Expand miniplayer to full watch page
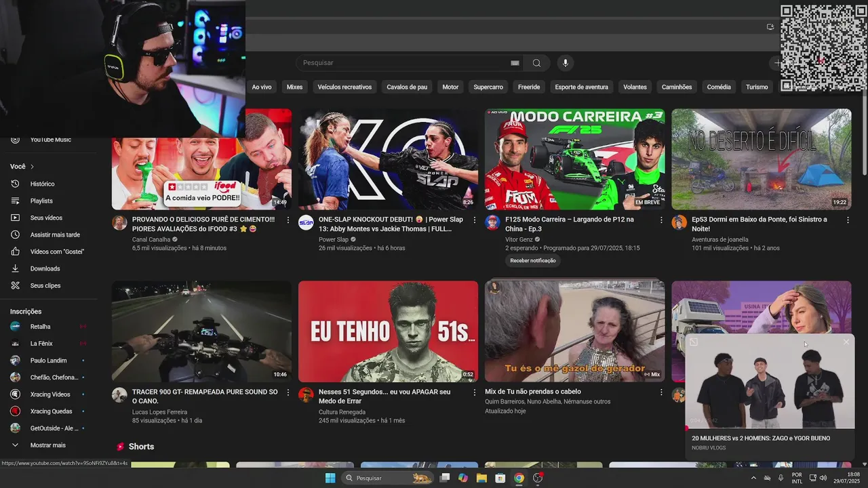This screenshot has width=868, height=488. [694, 342]
